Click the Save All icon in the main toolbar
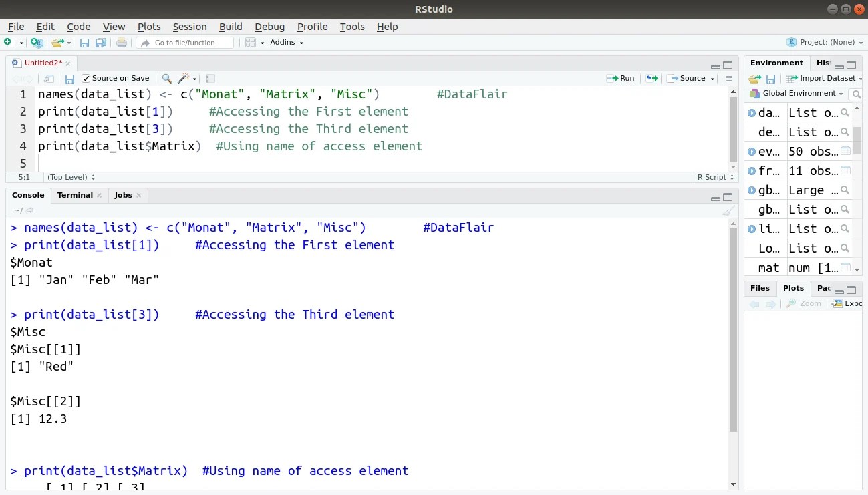Viewport: 868px width, 495px height. [x=101, y=42]
